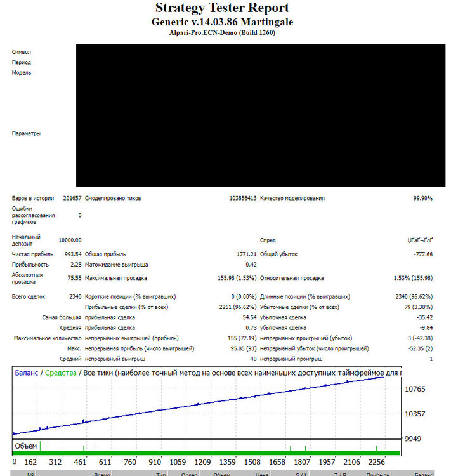Click average loss trade value -9.84
Viewport: 458px width, 476px height.
point(426,328)
